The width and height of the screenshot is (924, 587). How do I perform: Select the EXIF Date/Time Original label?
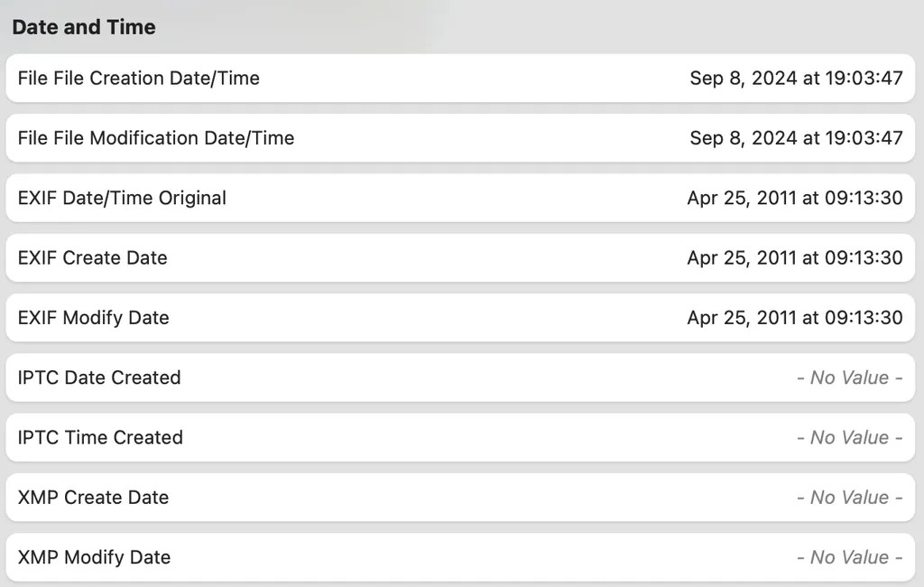click(122, 198)
